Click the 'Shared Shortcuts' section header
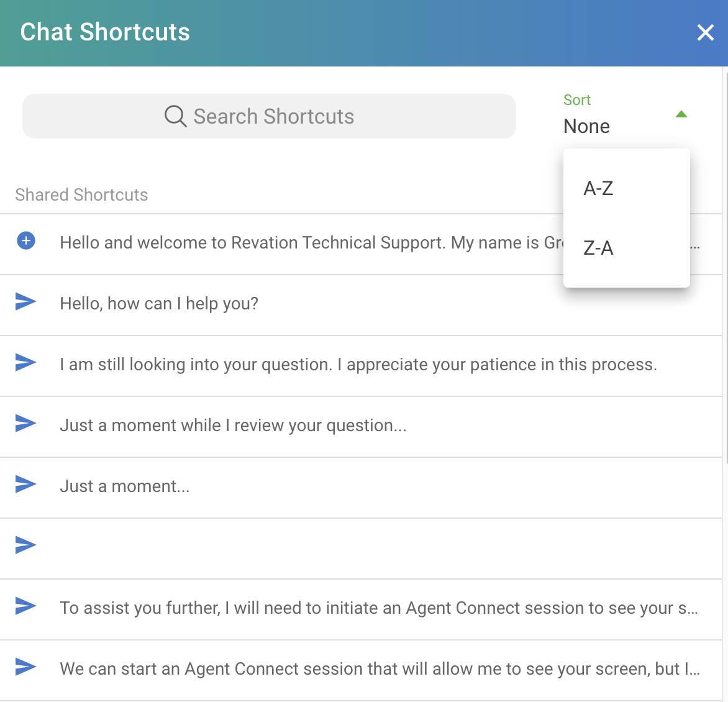Viewport: 728px width, 702px height. click(81, 195)
